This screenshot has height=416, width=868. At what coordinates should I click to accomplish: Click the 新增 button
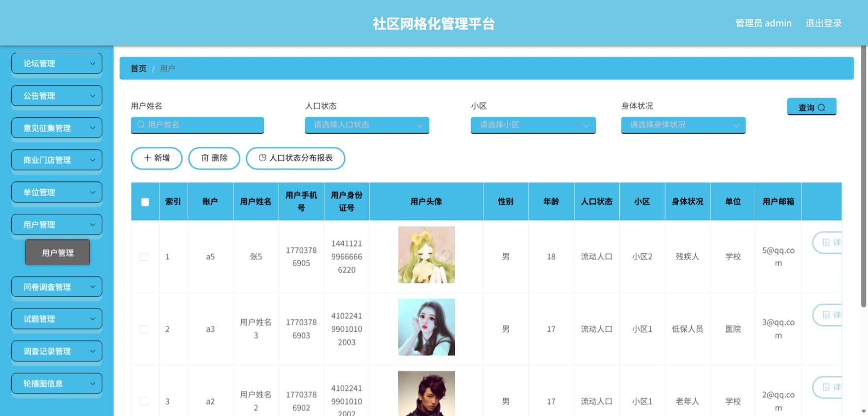(x=157, y=158)
